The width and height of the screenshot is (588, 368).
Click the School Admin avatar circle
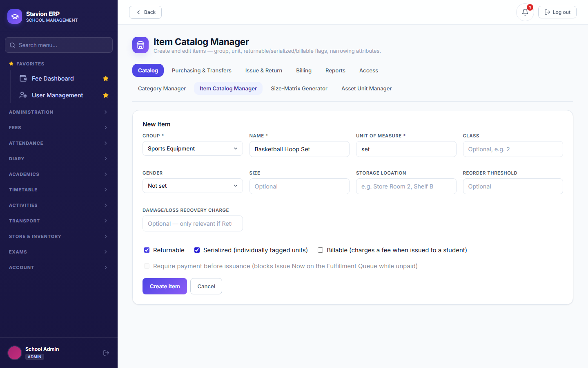[x=15, y=353]
